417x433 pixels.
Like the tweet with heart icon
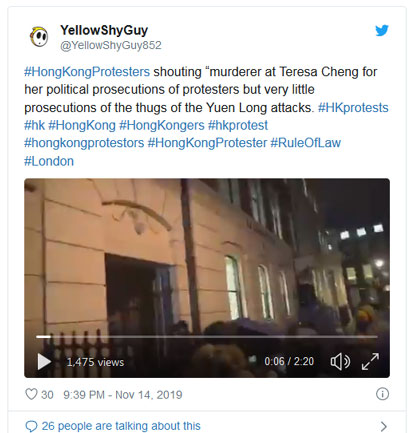31,394
